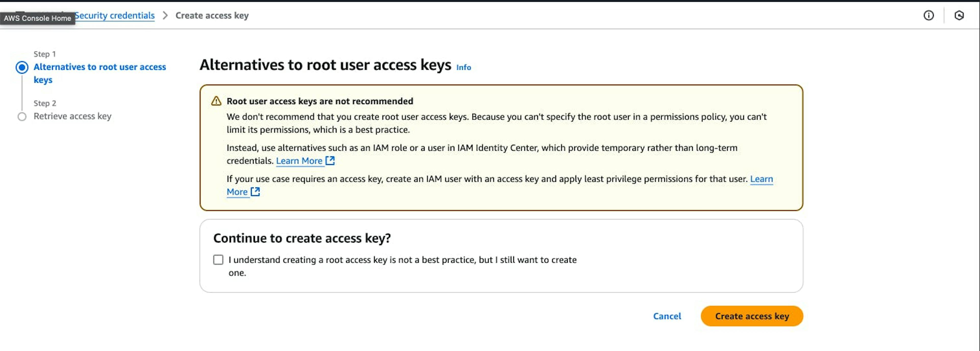Check the root access key acknowledgement box

pyautogui.click(x=218, y=260)
